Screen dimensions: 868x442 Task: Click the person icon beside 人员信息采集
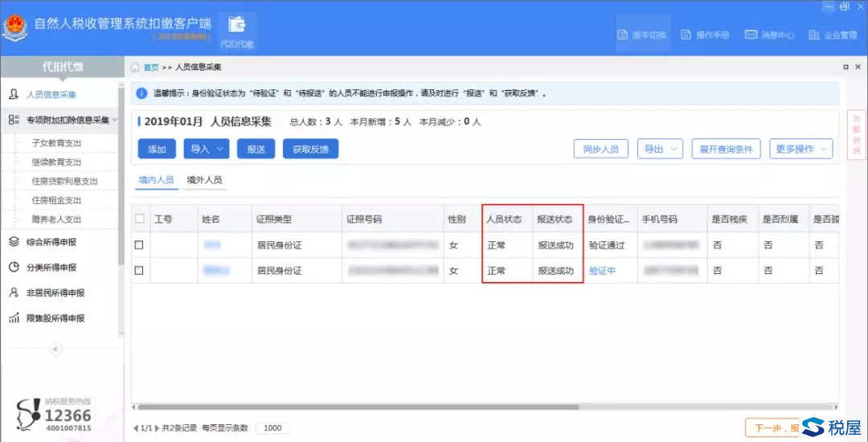(14, 95)
